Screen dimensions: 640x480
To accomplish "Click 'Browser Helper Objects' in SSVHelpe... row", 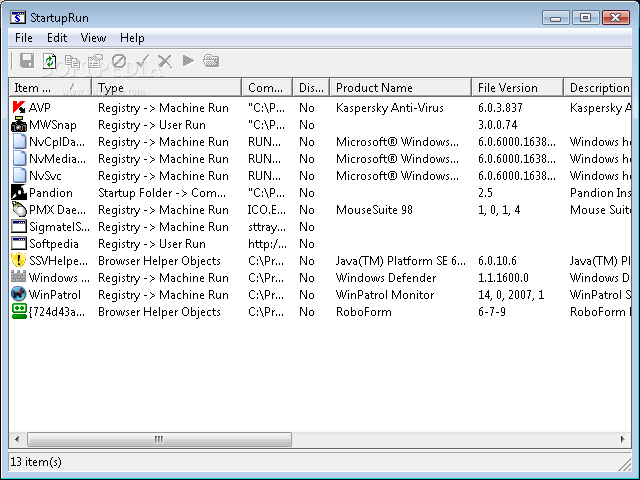I will tap(159, 261).
